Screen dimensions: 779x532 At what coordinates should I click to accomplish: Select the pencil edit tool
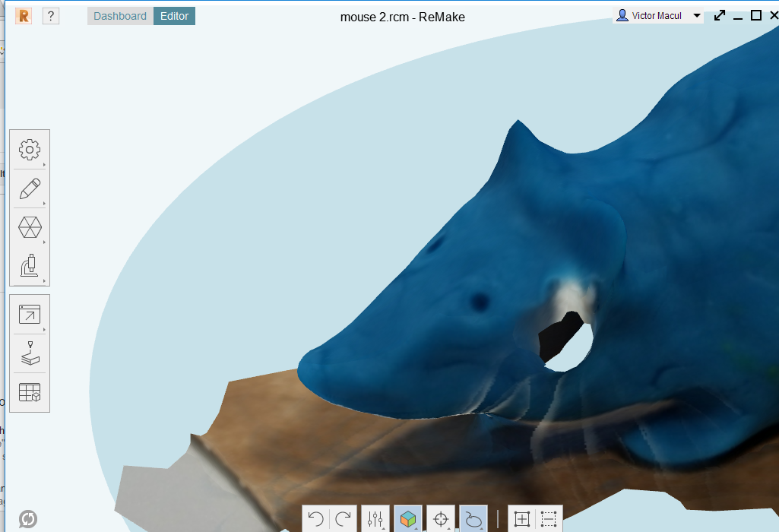pos(30,188)
